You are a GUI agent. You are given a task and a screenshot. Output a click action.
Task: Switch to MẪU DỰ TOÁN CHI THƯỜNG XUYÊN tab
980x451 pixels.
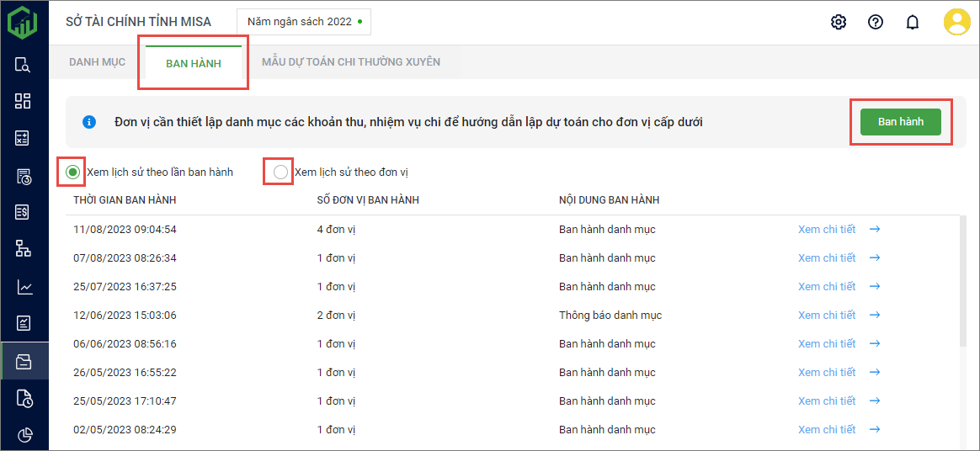(x=350, y=61)
